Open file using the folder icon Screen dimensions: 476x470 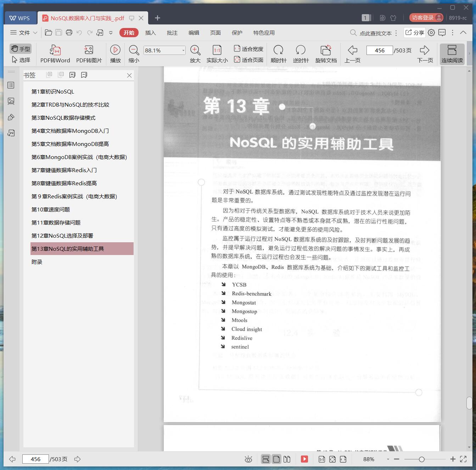click(49, 33)
